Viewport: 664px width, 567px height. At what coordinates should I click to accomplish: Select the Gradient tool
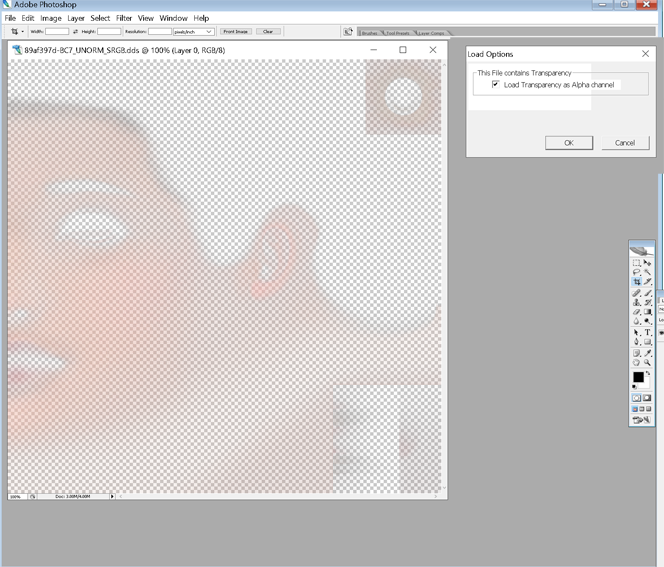pos(647,312)
